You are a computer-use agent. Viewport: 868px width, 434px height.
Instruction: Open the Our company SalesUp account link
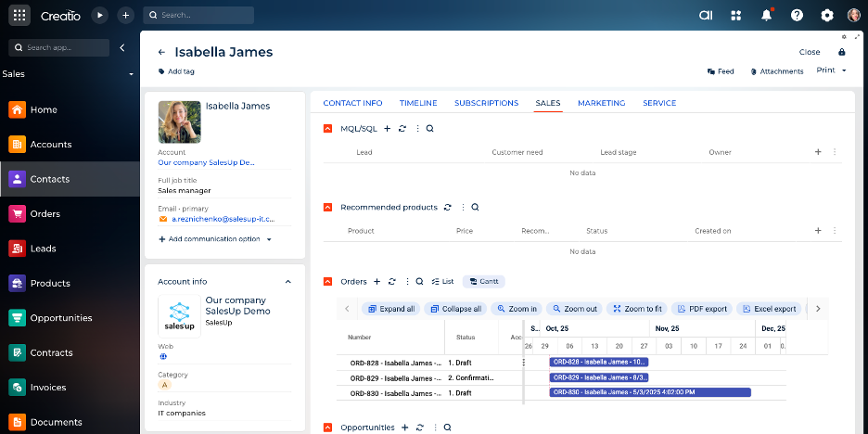(x=206, y=162)
